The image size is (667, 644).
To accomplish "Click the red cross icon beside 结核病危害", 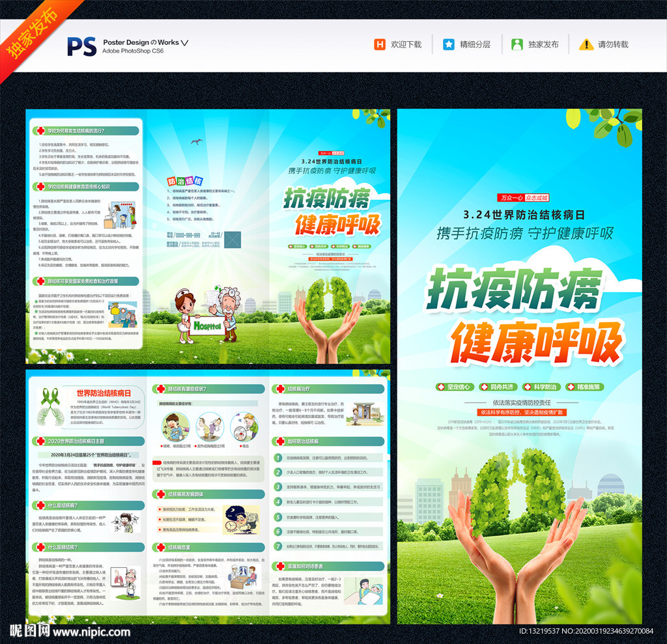I will click(161, 548).
